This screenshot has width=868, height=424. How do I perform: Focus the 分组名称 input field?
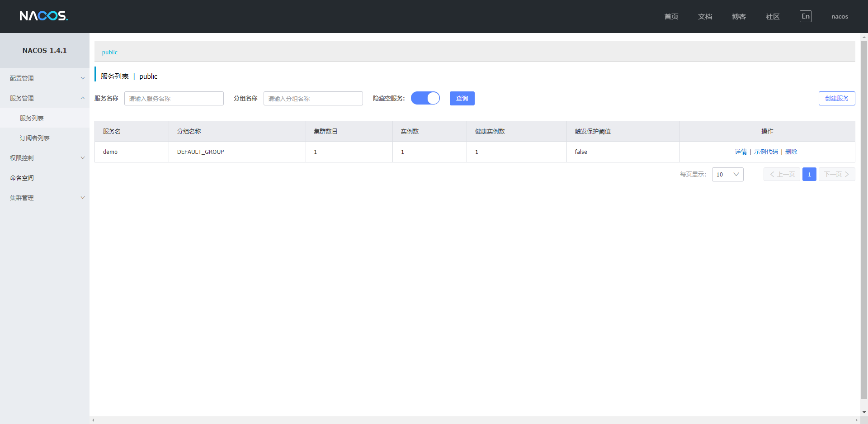pos(313,98)
